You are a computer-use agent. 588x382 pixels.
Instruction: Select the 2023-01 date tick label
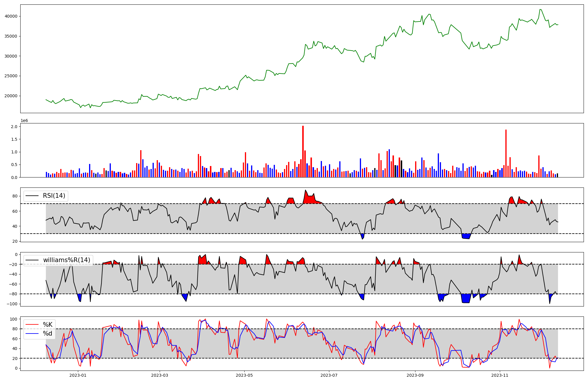pos(78,375)
